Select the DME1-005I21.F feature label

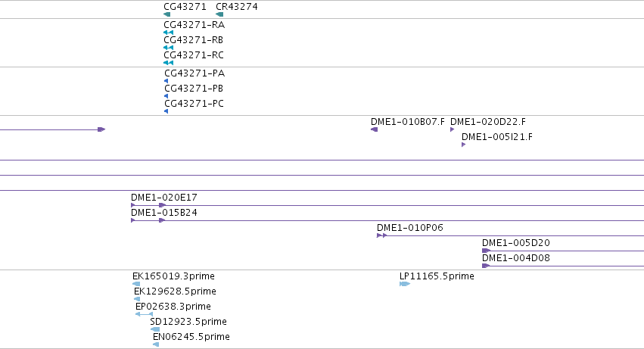497,137
